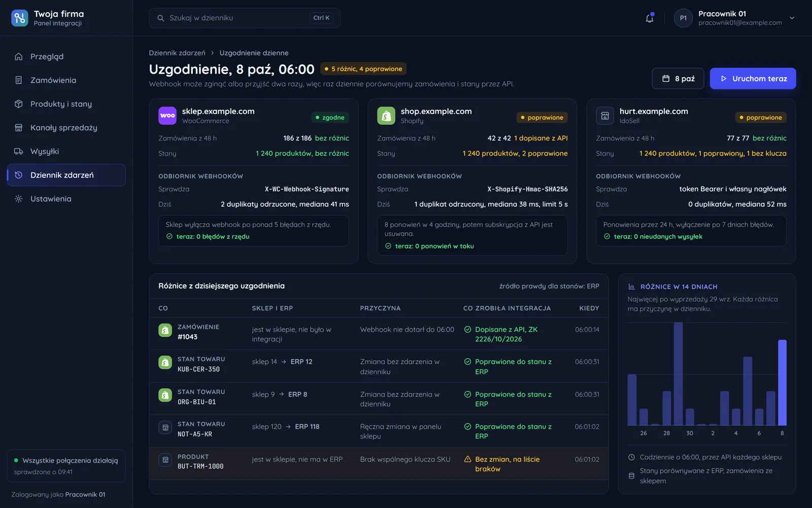Click the Shopify icon in KUB-CER-350 row
This screenshot has width=812, height=508.
[x=165, y=363]
